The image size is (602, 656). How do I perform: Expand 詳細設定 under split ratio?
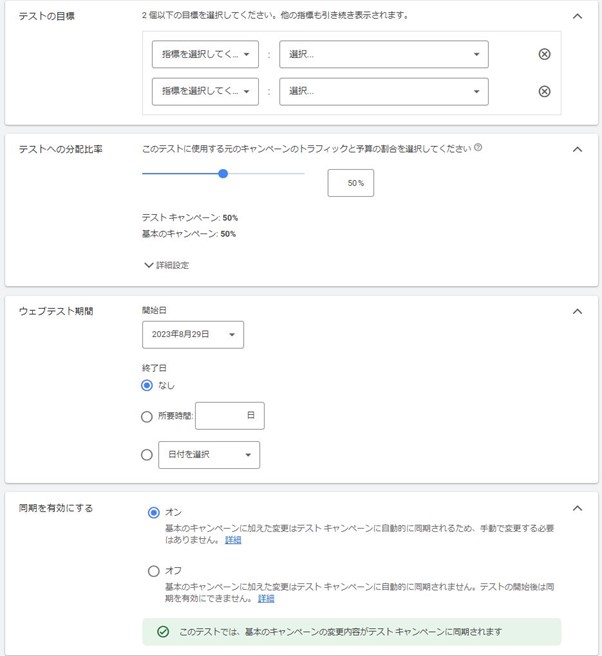tap(166, 265)
